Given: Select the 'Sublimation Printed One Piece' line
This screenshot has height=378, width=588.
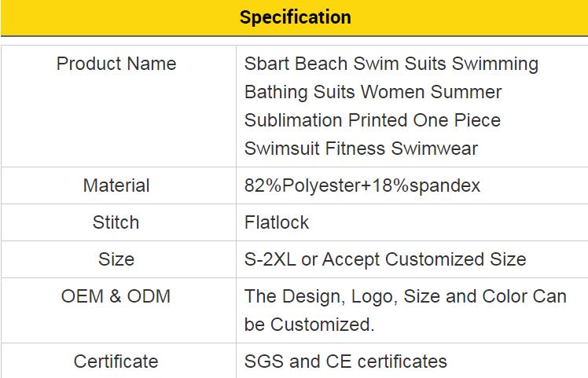Looking at the screenshot, I should click(x=372, y=120).
